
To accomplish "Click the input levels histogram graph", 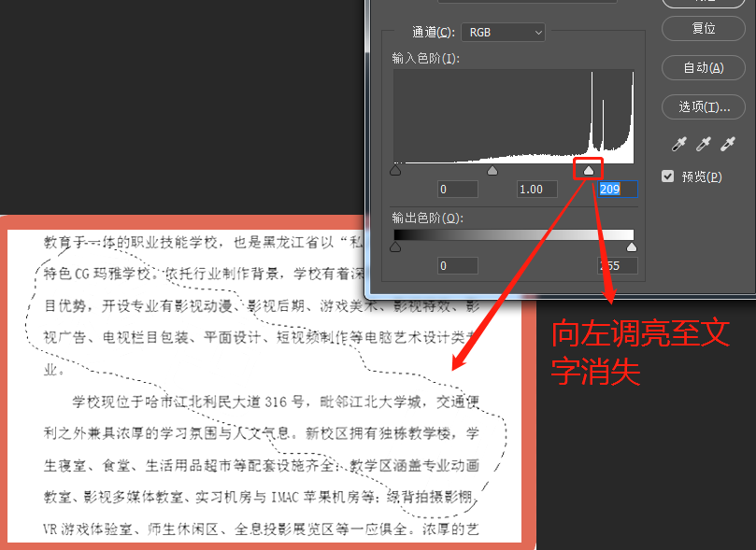I will coord(513,115).
